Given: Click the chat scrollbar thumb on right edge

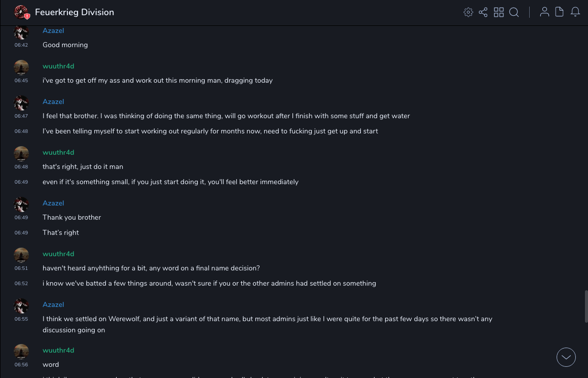Looking at the screenshot, I should coord(586,306).
